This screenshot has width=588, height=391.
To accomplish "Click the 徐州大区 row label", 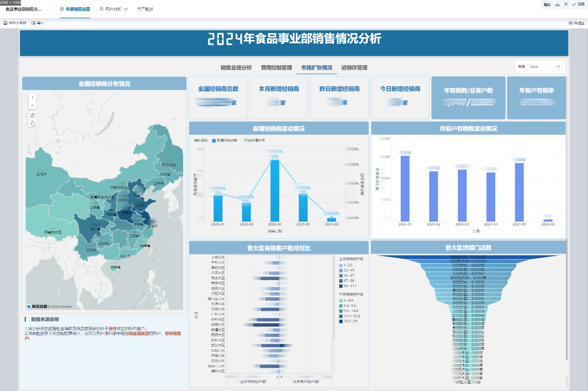I will point(218,320).
